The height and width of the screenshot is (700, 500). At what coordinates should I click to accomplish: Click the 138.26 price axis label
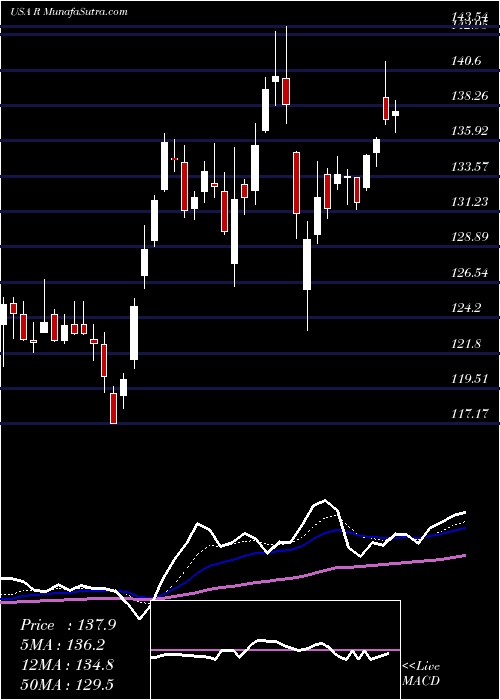click(470, 96)
